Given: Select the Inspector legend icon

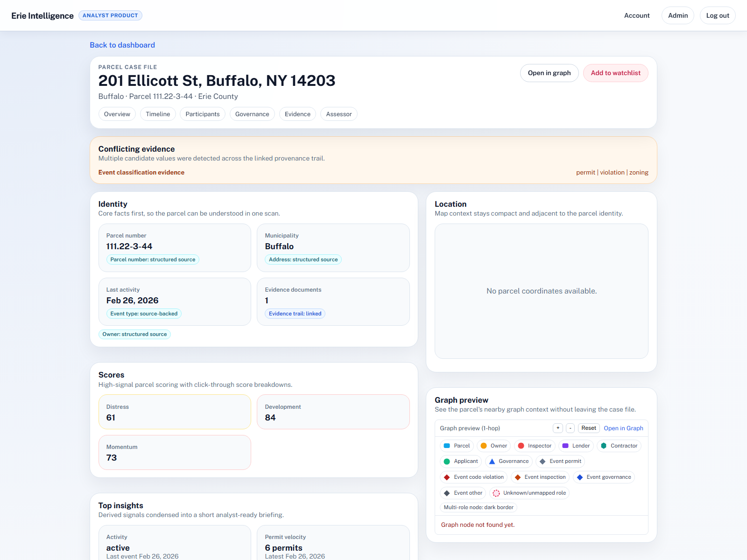Looking at the screenshot, I should click(x=521, y=446).
